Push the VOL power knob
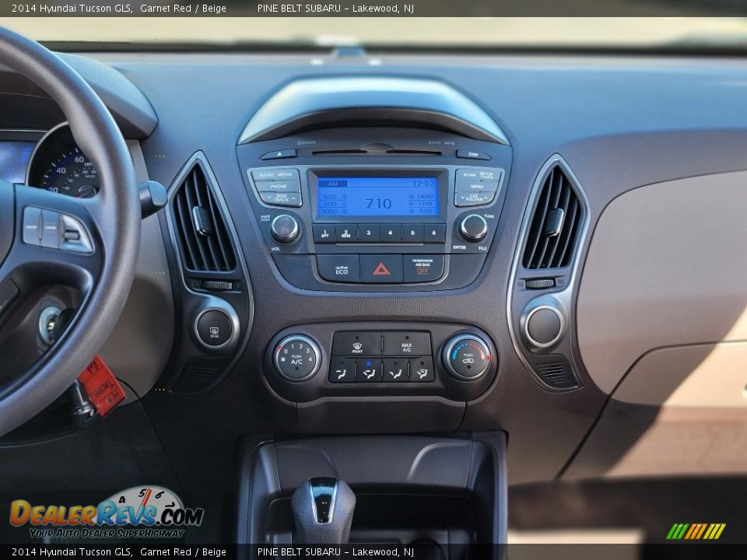This screenshot has width=747, height=560. [285, 228]
